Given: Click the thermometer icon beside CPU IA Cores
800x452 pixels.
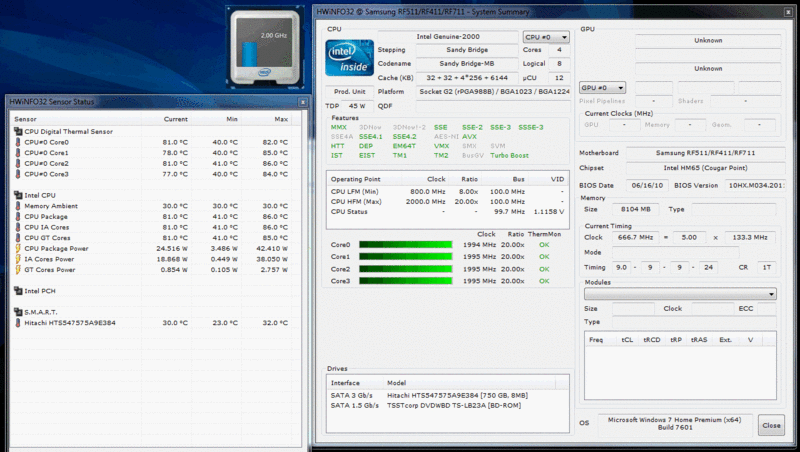Looking at the screenshot, I should click(x=18, y=228).
